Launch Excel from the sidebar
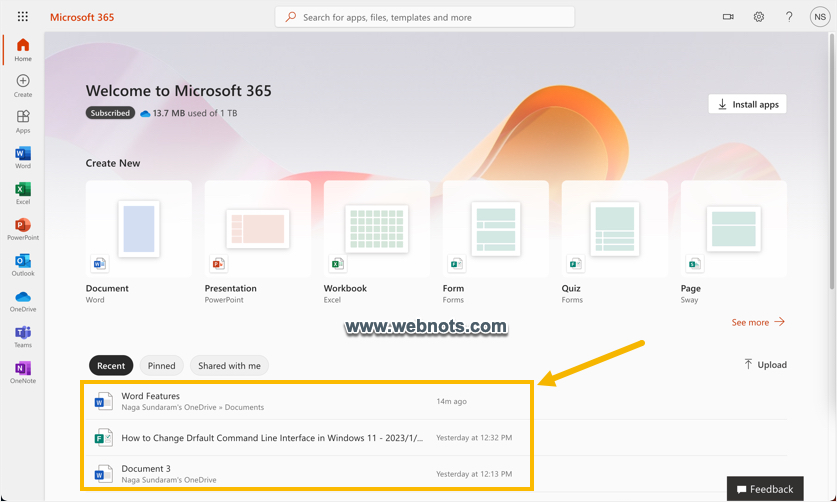The width and height of the screenshot is (837, 502). (23, 193)
